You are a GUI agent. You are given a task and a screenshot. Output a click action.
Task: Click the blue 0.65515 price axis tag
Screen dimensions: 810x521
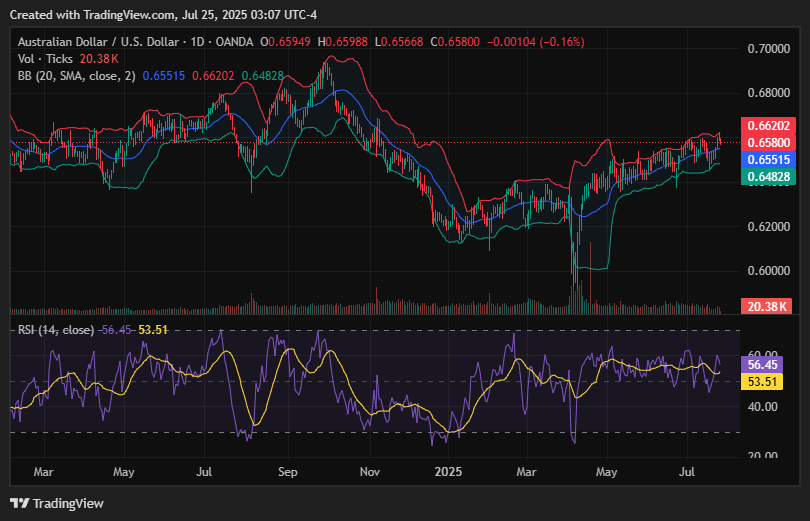point(768,160)
